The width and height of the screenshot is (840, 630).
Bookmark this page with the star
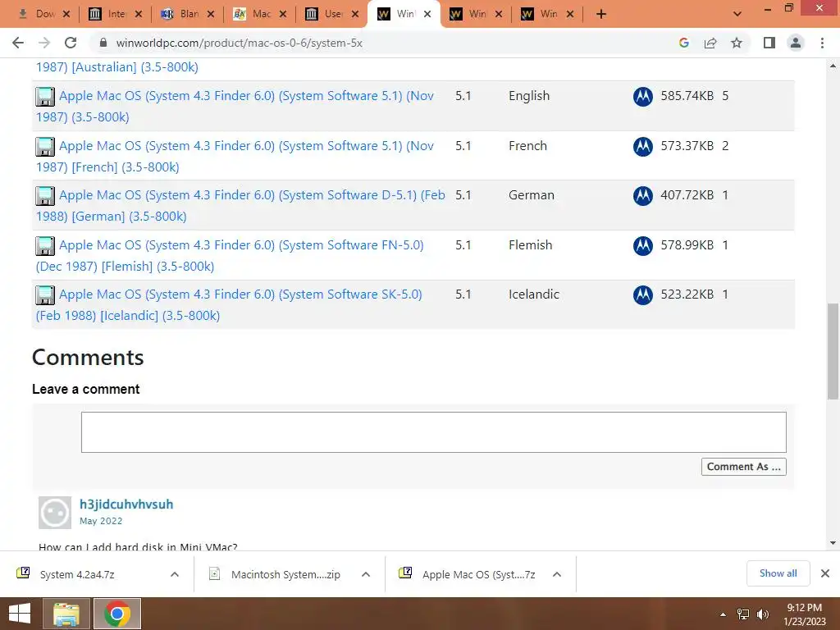[737, 43]
